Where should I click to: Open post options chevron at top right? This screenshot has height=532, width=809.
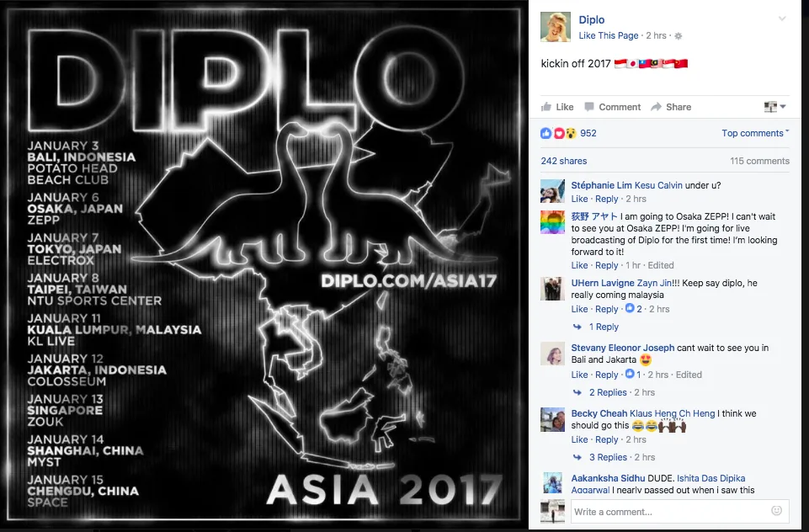click(x=782, y=19)
